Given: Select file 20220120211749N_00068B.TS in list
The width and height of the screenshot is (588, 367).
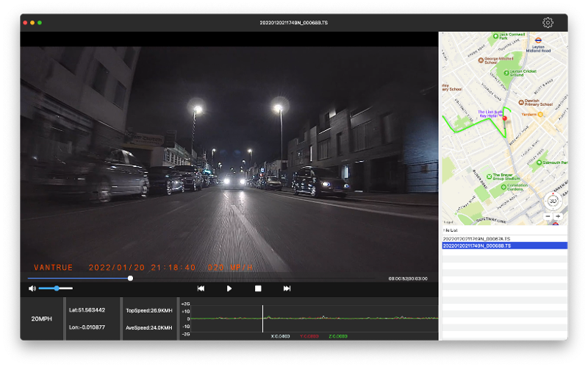Looking at the screenshot, I should click(504, 246).
